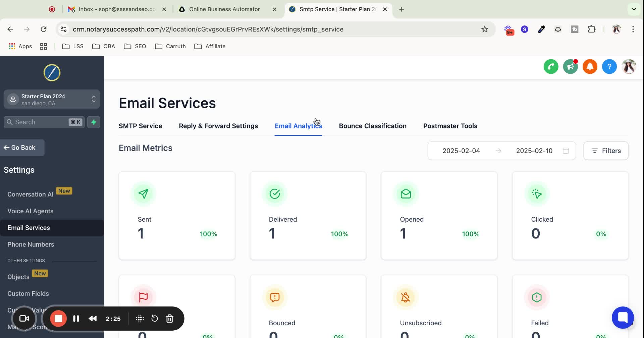Open the SEO bookmarks folder
The image size is (644, 338).
tap(135, 46)
